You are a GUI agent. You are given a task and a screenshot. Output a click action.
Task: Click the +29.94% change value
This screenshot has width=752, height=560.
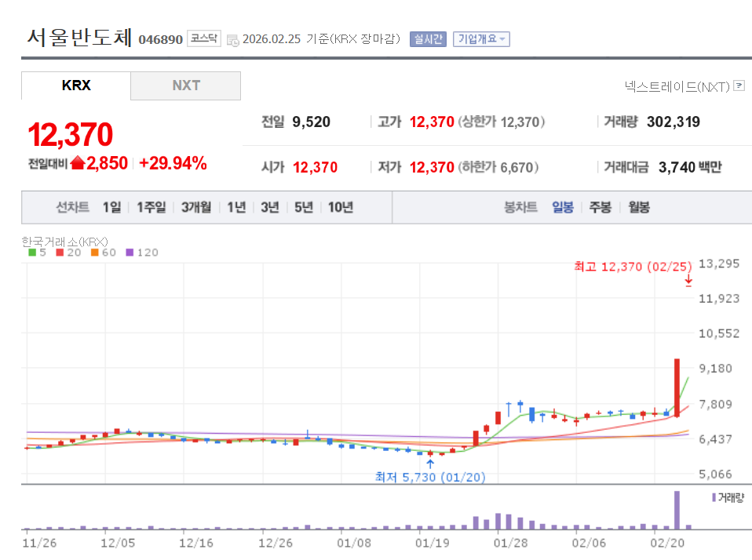pos(173,163)
